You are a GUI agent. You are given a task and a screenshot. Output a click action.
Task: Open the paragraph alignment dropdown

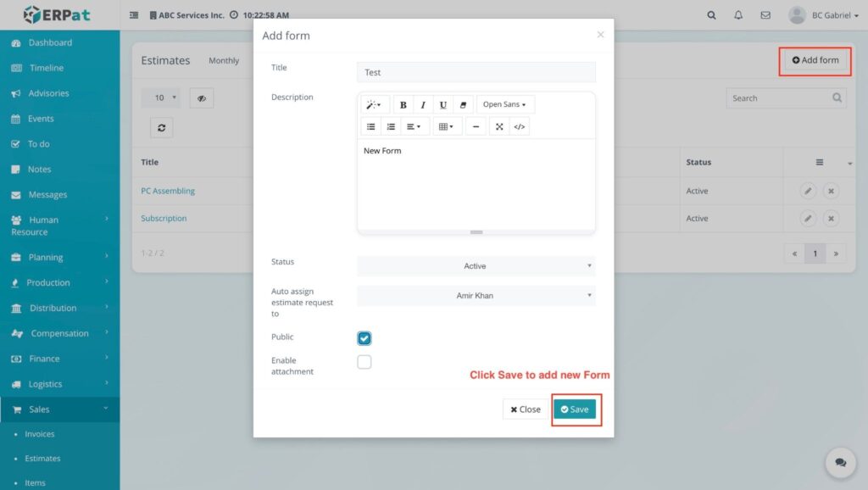pos(414,126)
